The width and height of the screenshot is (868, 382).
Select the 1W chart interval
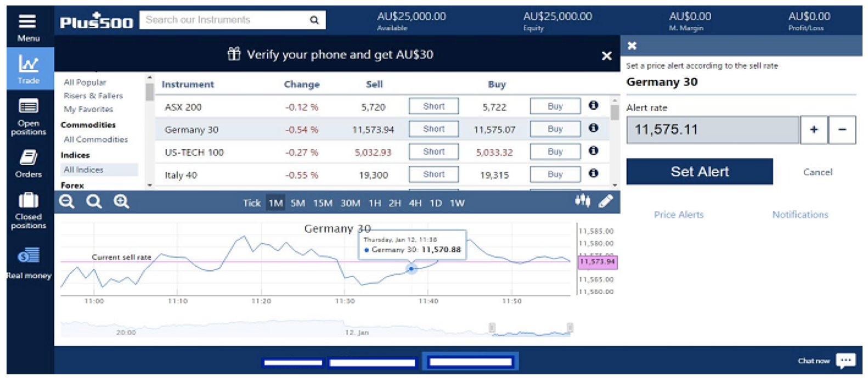[x=457, y=203]
